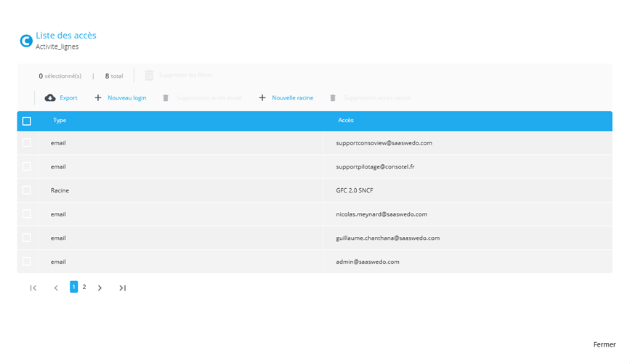
Task: Click the blue circular logo icon
Action: click(26, 41)
